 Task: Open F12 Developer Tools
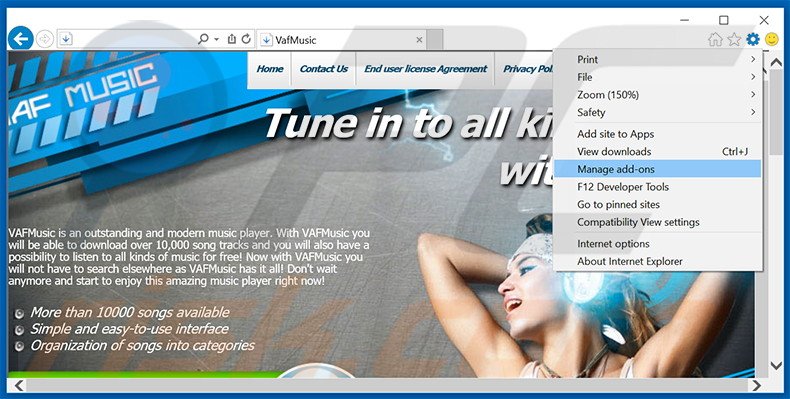coord(658,187)
